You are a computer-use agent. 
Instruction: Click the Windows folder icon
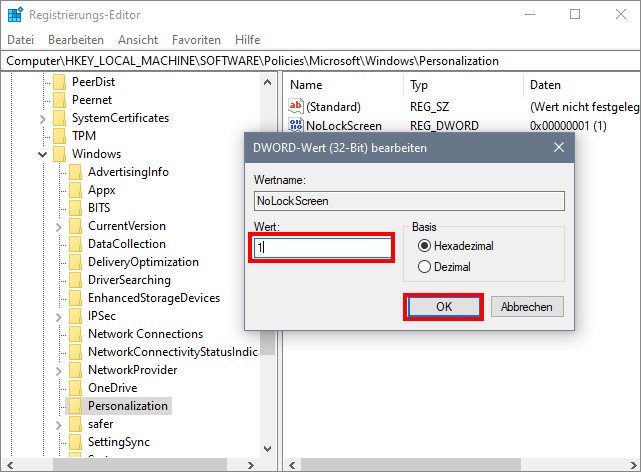(60, 154)
